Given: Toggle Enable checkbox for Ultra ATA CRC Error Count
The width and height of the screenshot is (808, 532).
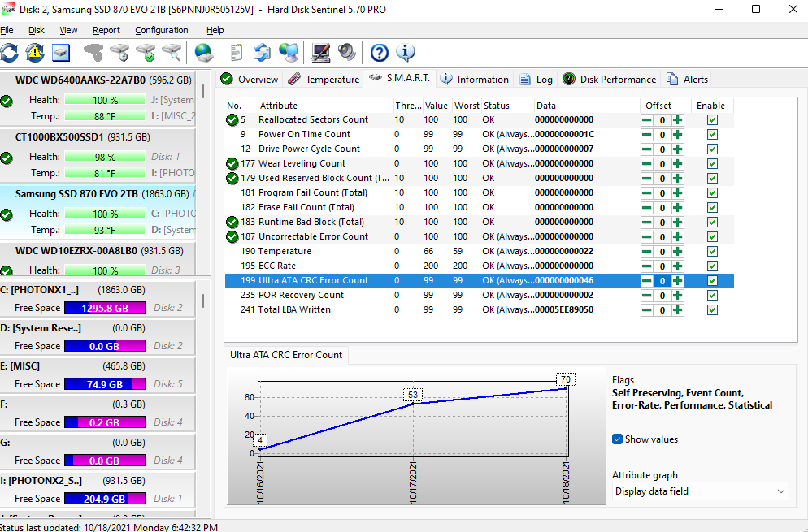Looking at the screenshot, I should point(712,281).
